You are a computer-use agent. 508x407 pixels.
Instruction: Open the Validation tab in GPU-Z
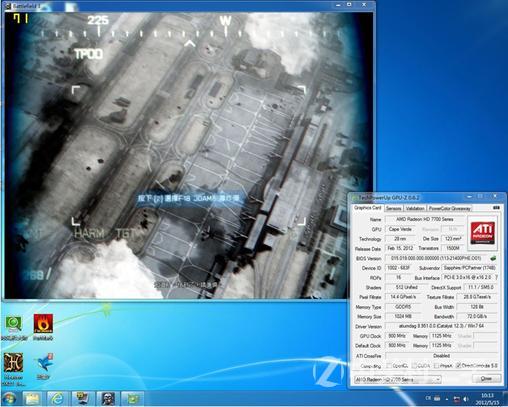click(x=415, y=208)
